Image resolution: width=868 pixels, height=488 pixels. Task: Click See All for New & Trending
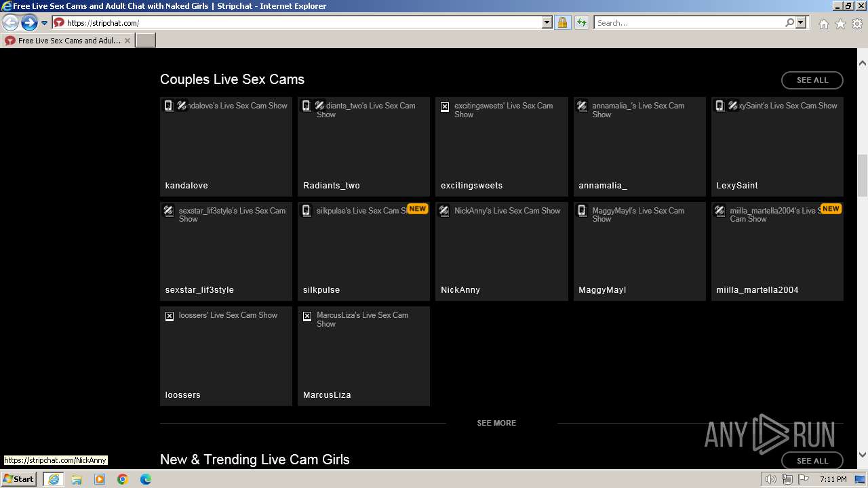812,461
